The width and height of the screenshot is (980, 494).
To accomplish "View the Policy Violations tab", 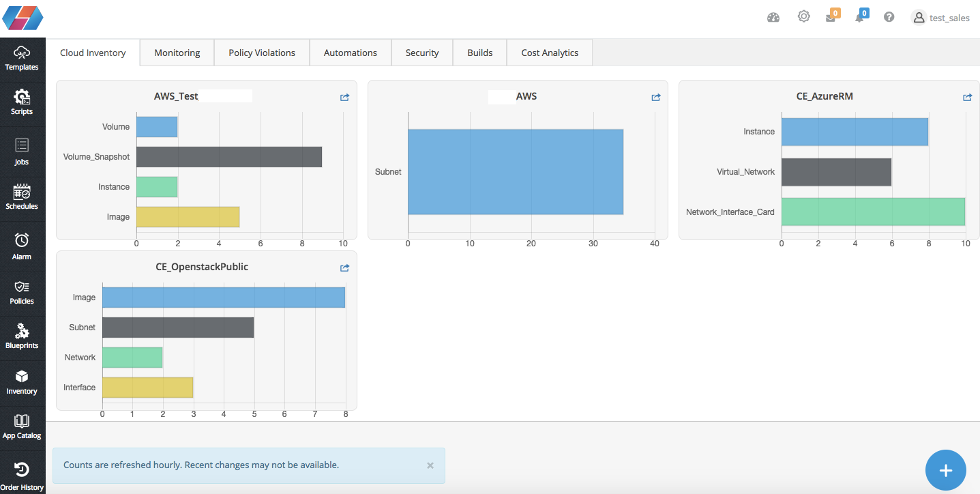I will pyautogui.click(x=261, y=52).
